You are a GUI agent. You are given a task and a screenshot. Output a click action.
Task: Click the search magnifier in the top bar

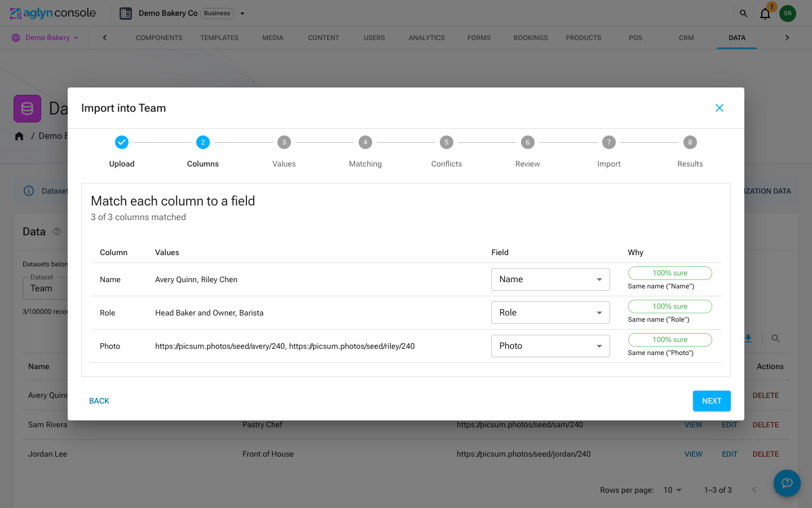(743, 13)
